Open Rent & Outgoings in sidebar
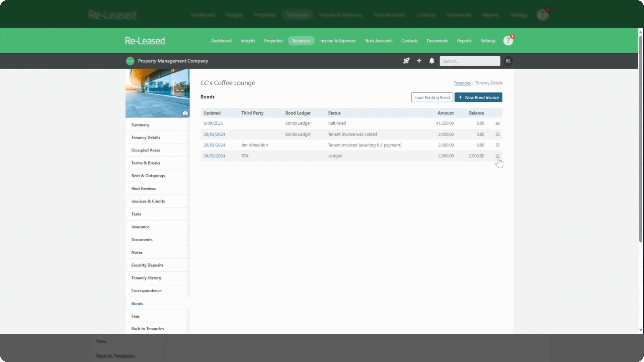Viewport: 644px width, 362px height. tap(157, 176)
